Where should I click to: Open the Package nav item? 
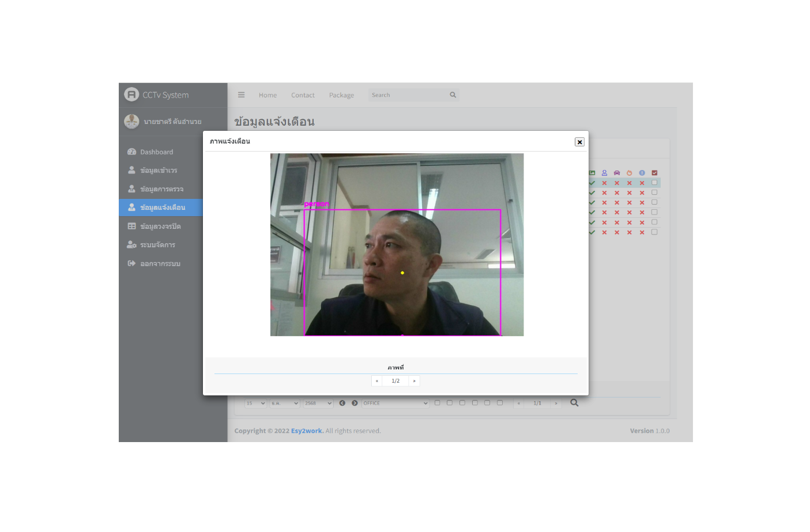341,95
